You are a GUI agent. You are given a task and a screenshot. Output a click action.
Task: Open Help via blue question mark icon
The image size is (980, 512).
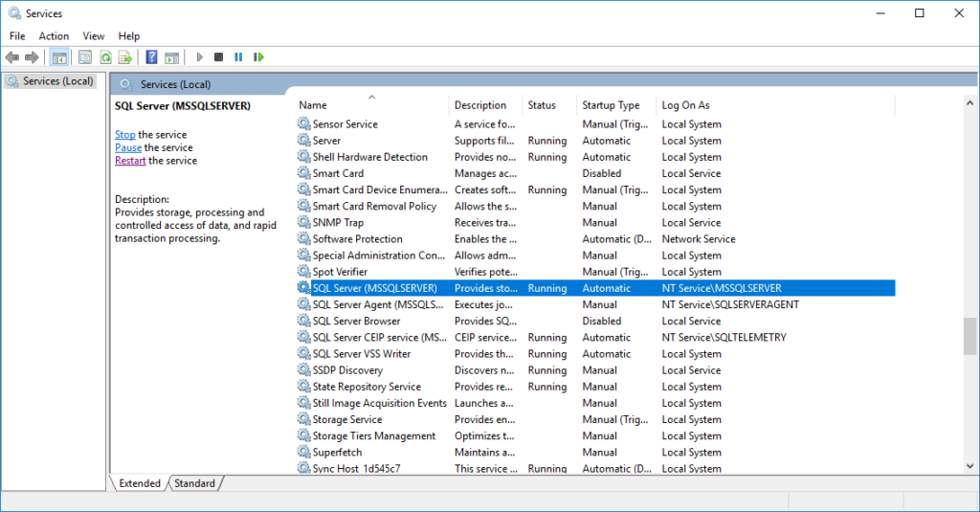pyautogui.click(x=151, y=57)
